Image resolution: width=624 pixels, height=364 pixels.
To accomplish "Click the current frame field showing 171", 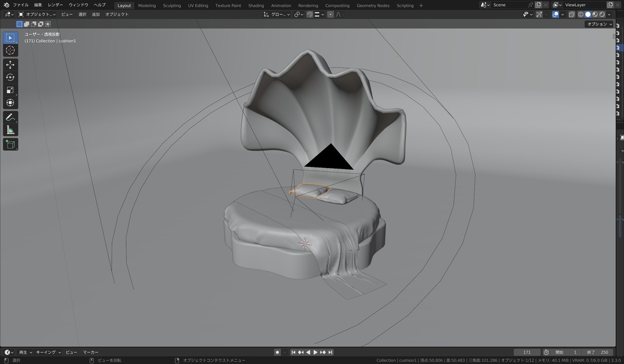I will [527, 352].
